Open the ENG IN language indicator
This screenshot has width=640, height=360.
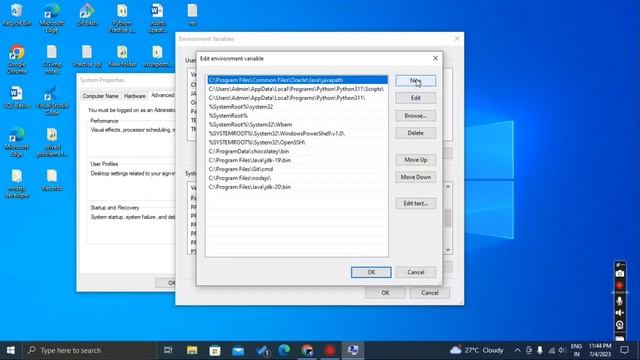[x=576, y=350]
